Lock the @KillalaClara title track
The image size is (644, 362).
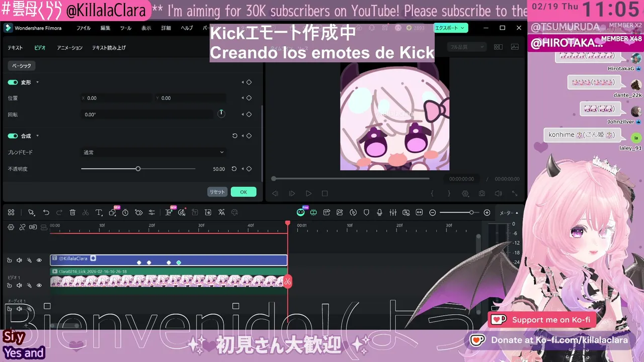click(9, 260)
